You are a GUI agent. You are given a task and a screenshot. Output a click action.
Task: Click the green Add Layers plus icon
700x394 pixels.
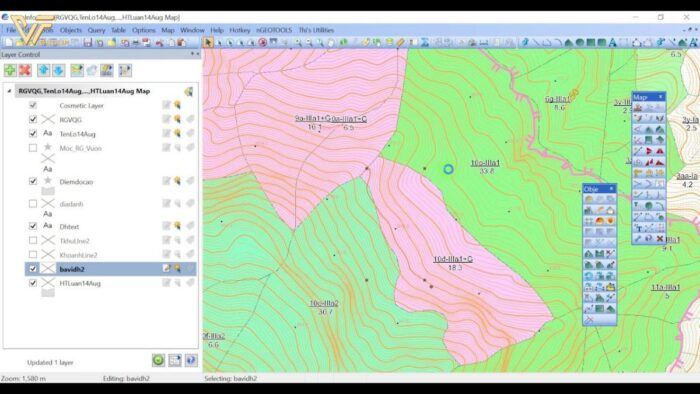tap(10, 71)
